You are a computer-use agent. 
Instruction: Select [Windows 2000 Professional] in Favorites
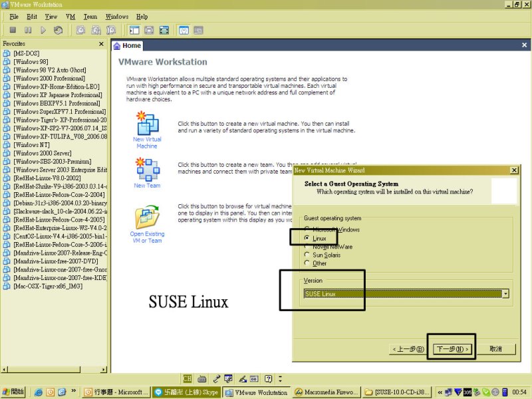(49, 78)
